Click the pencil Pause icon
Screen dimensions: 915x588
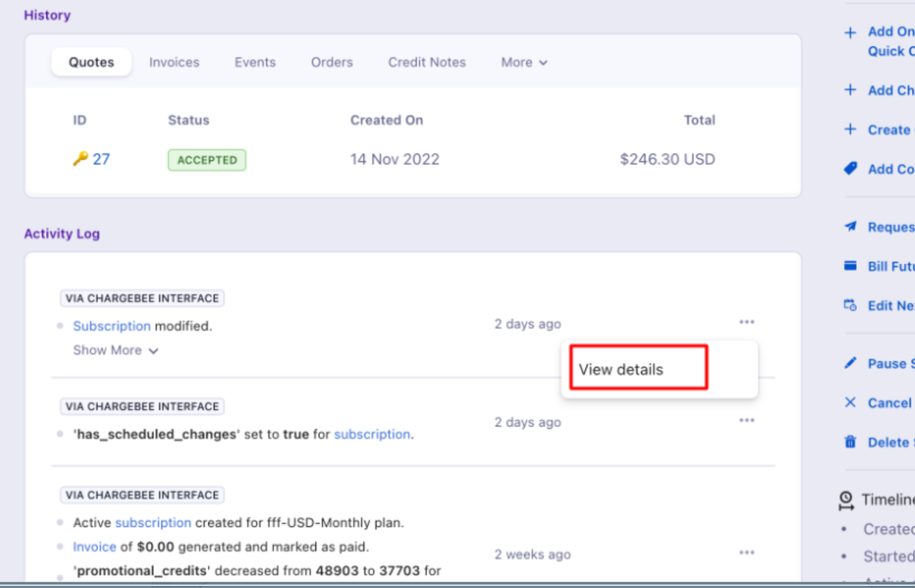(850, 363)
